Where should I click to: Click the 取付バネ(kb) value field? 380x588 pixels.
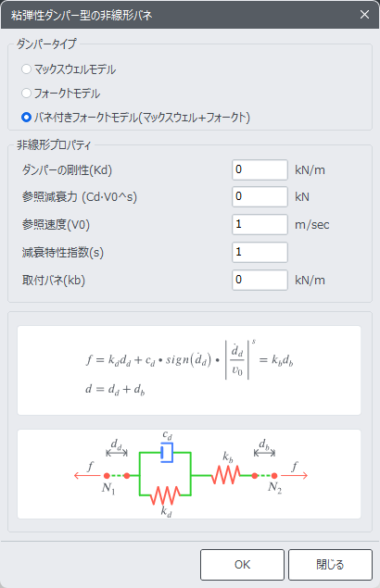click(260, 281)
